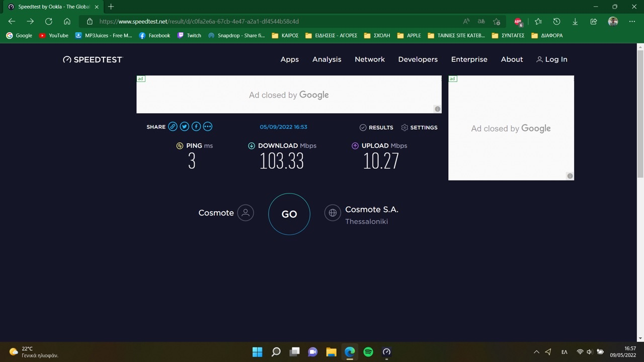Viewport: 644px width, 362px height.
Task: Open the Favorites panel
Action: click(538, 21)
